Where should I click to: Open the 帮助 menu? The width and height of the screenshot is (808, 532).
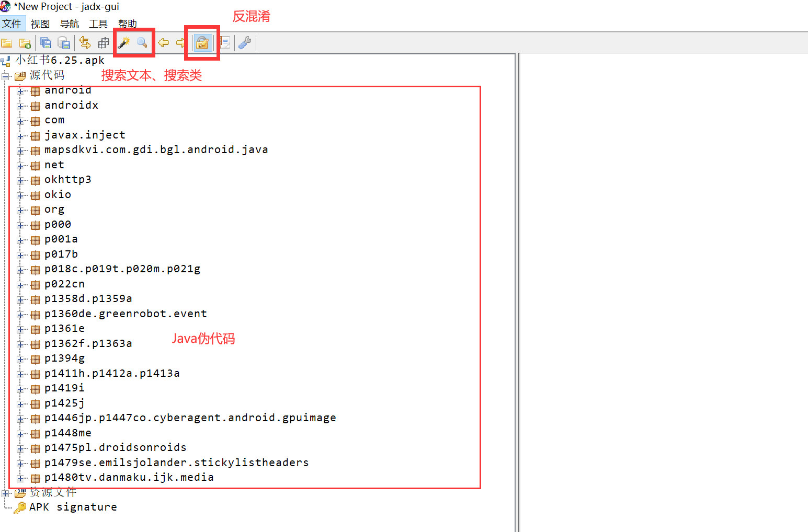[x=128, y=24]
